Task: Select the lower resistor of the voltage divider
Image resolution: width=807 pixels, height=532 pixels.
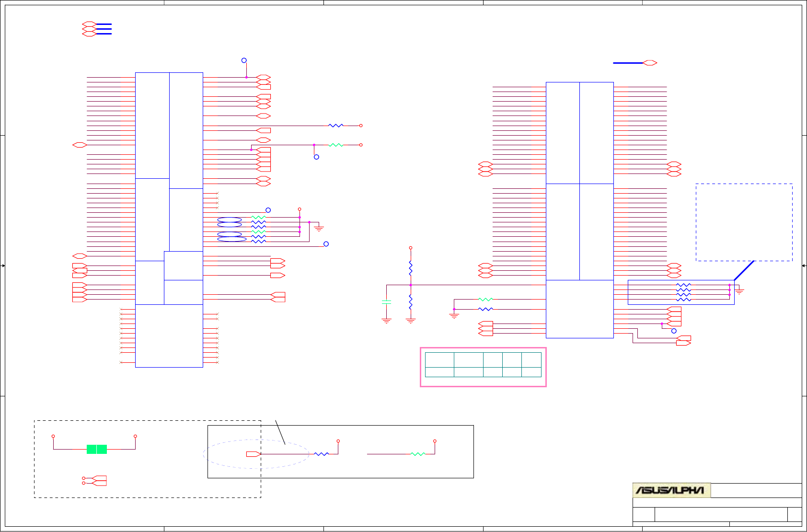Action: 411,302
